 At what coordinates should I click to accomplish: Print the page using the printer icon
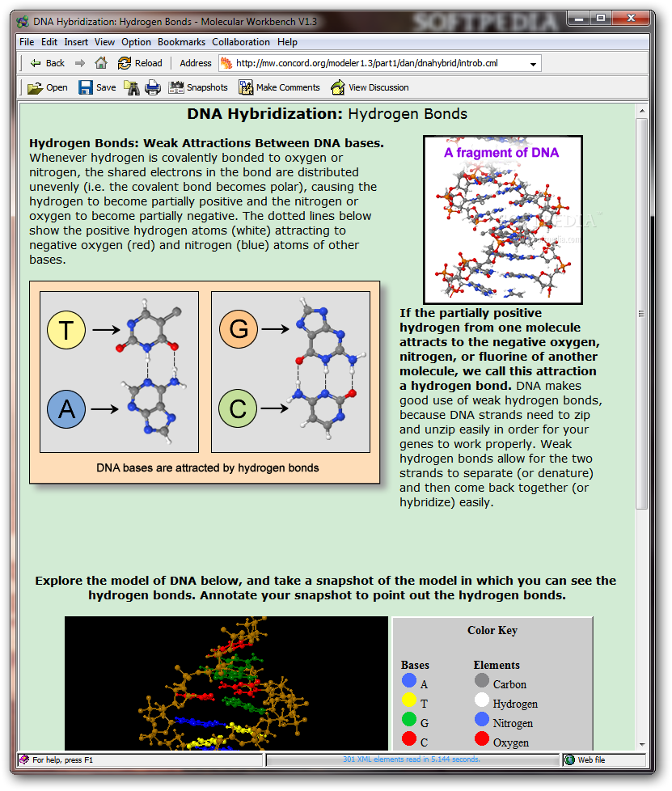pyautogui.click(x=153, y=87)
